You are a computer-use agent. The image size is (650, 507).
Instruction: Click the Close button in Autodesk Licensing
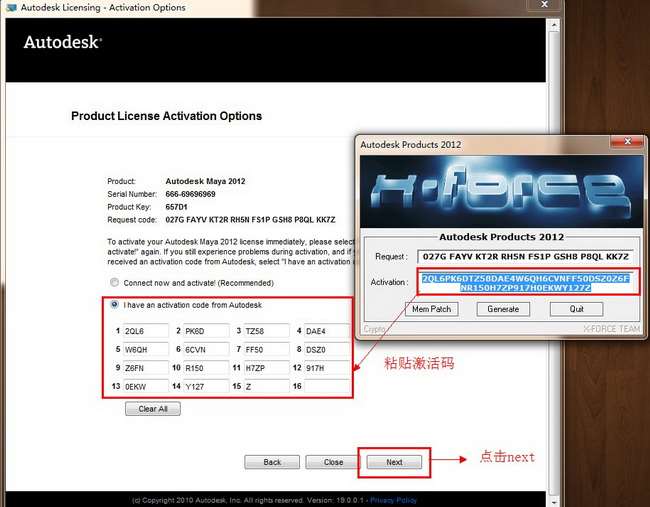pyautogui.click(x=333, y=462)
